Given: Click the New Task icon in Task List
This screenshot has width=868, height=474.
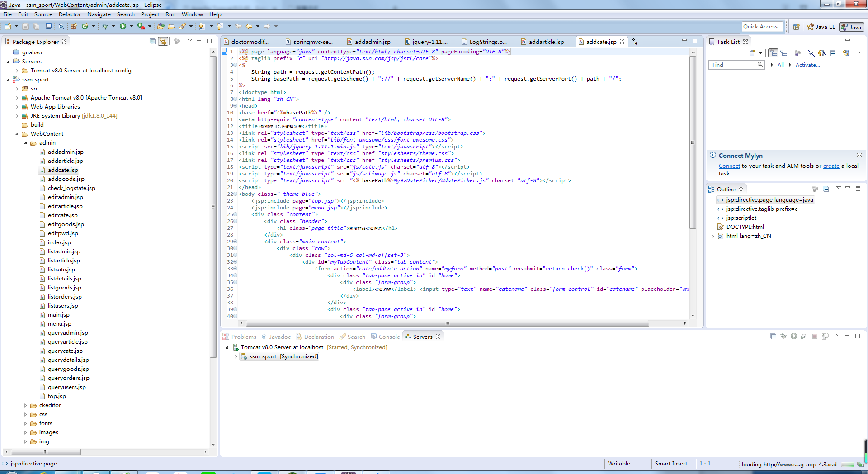Looking at the screenshot, I should pos(752,53).
